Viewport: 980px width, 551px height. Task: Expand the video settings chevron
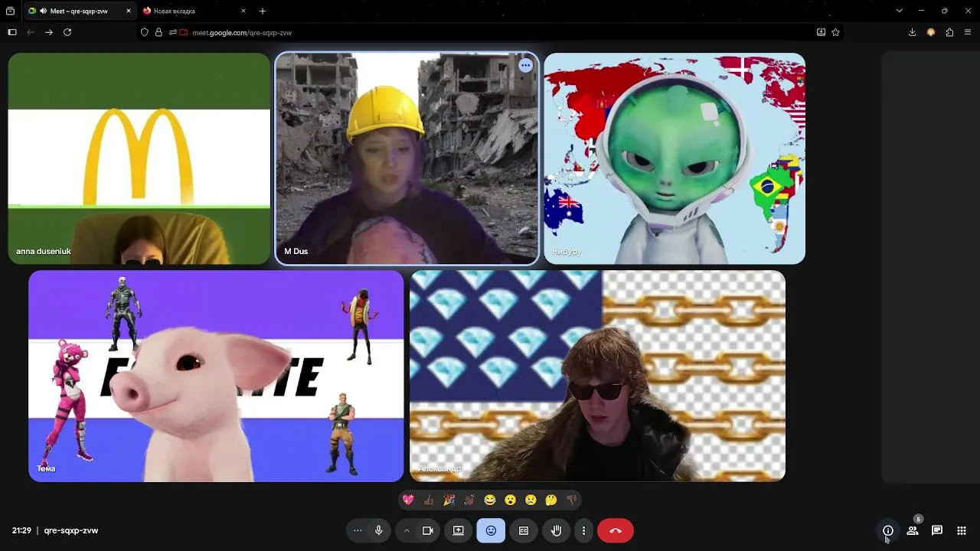[407, 530]
